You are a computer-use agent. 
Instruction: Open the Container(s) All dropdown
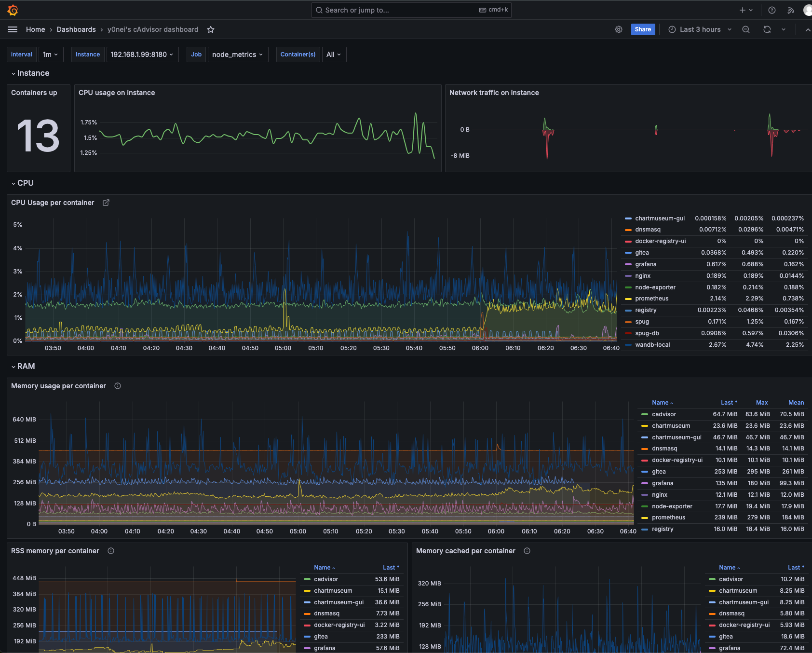coord(334,54)
